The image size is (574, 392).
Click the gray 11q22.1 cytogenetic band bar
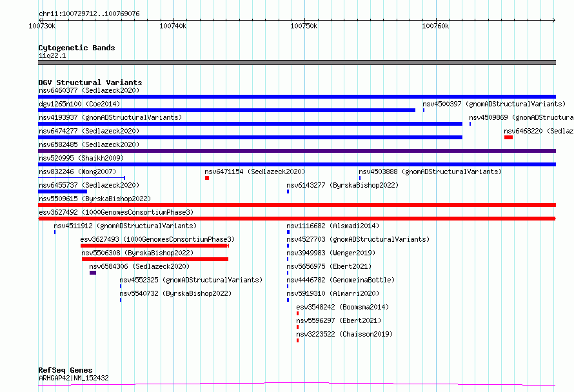[x=297, y=63]
